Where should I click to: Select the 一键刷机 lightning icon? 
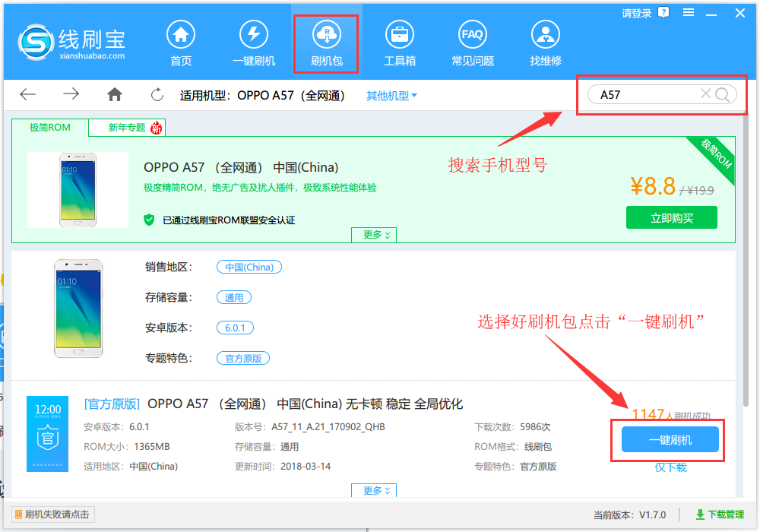[253, 33]
